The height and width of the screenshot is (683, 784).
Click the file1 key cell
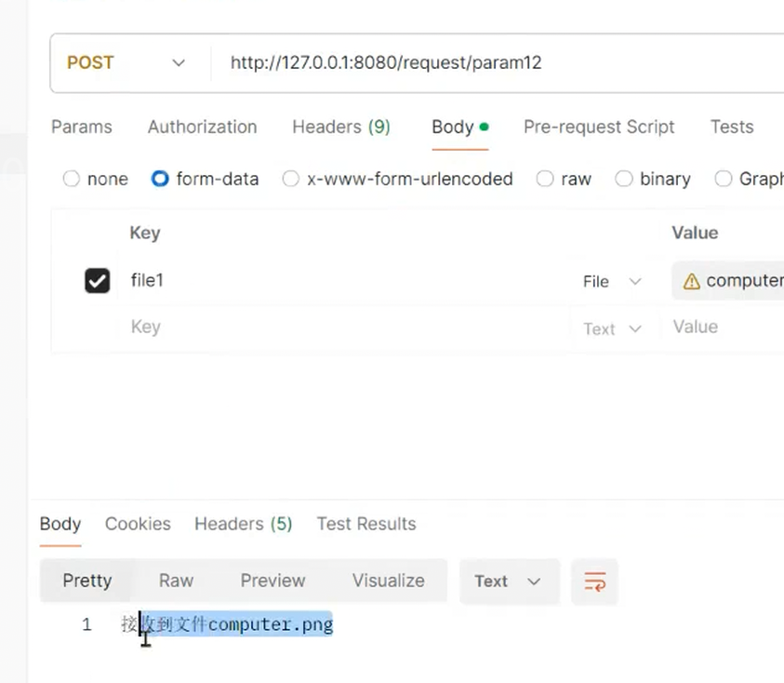point(345,281)
